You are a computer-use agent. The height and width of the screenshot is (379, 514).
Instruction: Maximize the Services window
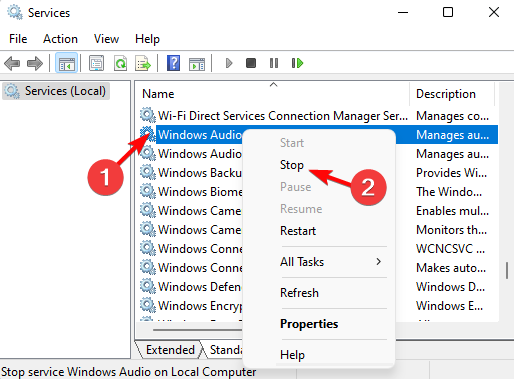pos(448,12)
